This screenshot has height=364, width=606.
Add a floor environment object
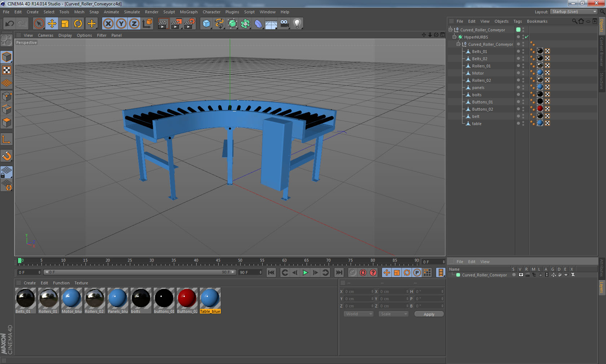[x=271, y=24]
